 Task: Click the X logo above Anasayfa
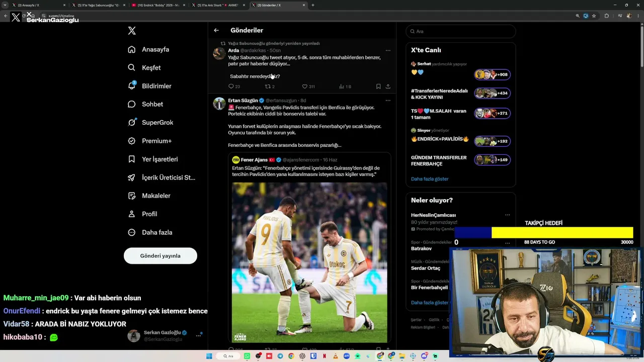point(132,31)
